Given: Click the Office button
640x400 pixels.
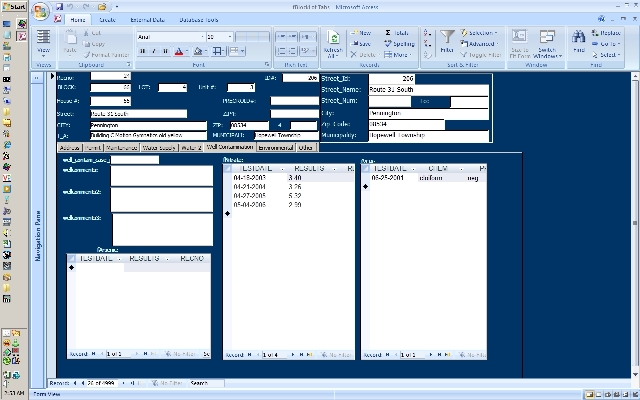Looking at the screenshot, I should 40,12.
